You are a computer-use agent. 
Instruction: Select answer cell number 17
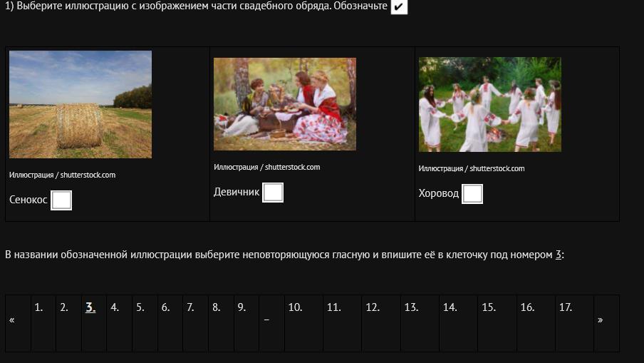point(575,323)
